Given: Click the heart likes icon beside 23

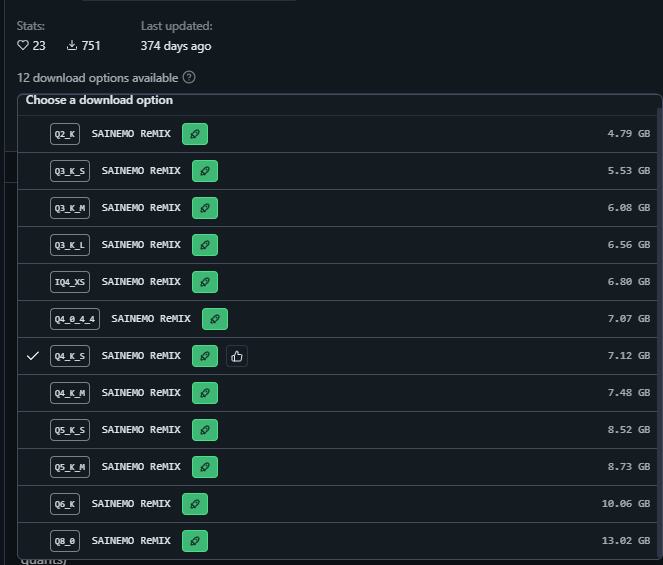Looking at the screenshot, I should coord(24,45).
